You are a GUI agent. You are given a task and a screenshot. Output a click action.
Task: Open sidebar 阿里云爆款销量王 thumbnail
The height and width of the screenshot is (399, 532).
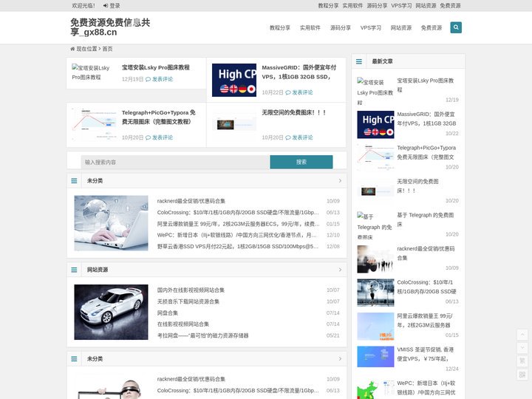[x=375, y=327]
